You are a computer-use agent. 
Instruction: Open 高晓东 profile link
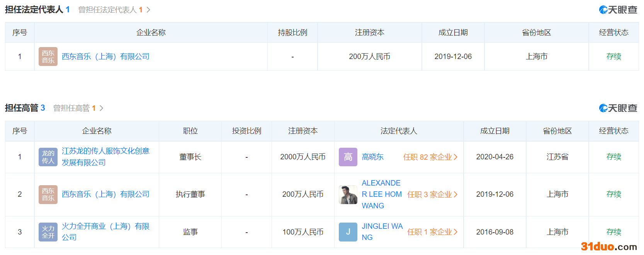coord(372,157)
